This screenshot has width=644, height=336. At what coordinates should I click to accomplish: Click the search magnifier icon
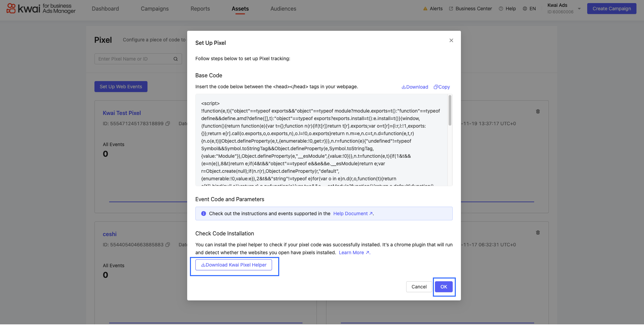[176, 59]
